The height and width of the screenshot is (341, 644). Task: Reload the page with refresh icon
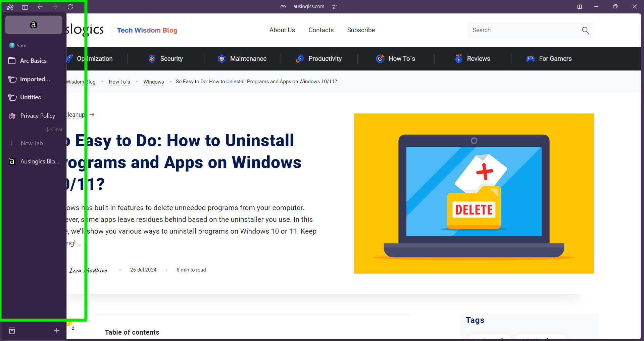click(x=70, y=7)
